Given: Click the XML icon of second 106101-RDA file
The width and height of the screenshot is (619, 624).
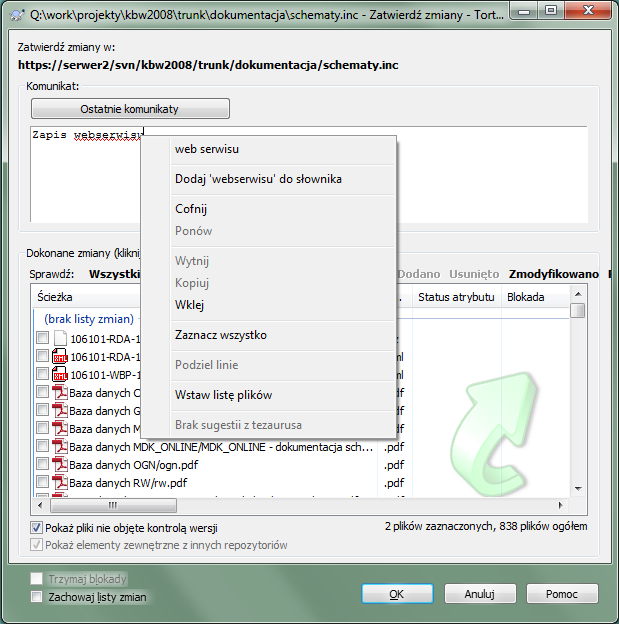Looking at the screenshot, I should [x=60, y=357].
